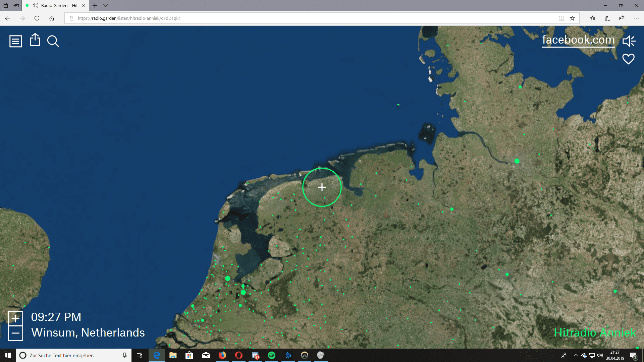Open the Radio Garden search

pyautogui.click(x=53, y=41)
